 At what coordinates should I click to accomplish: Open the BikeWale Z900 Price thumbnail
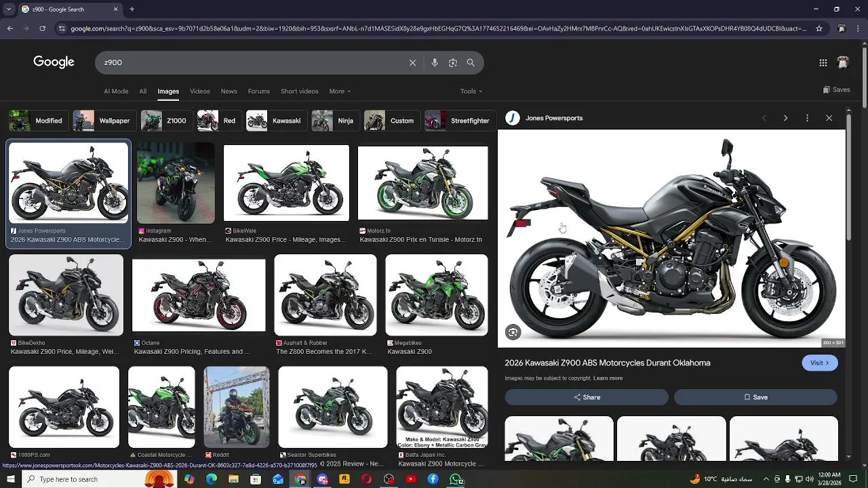[286, 183]
